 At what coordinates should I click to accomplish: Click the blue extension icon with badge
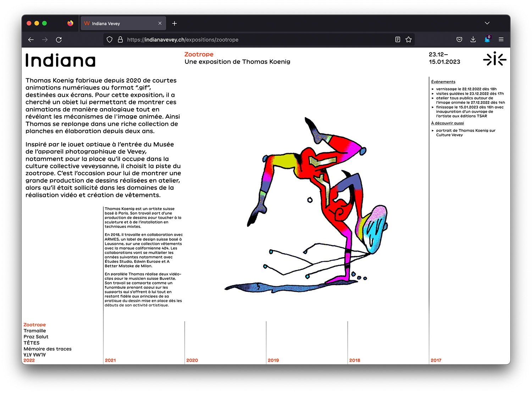487,40
